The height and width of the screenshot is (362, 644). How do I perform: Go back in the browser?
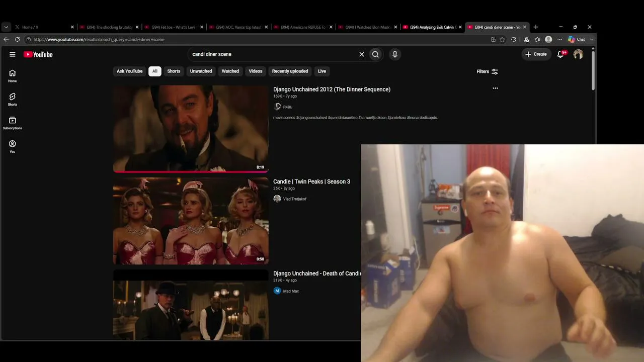click(x=6, y=39)
